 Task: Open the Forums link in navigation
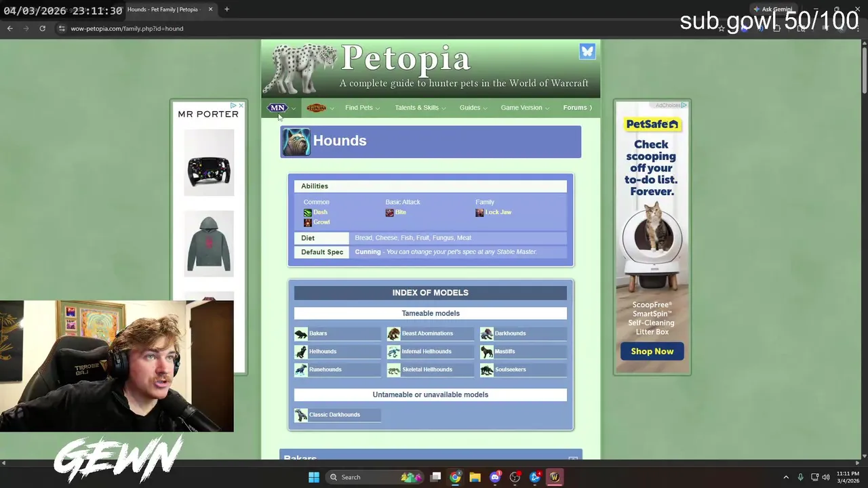577,108
